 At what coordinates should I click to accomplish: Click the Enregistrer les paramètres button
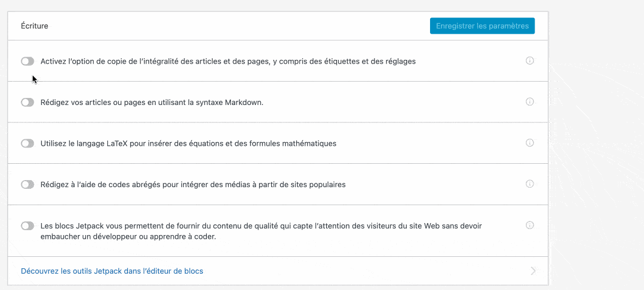[x=482, y=26]
